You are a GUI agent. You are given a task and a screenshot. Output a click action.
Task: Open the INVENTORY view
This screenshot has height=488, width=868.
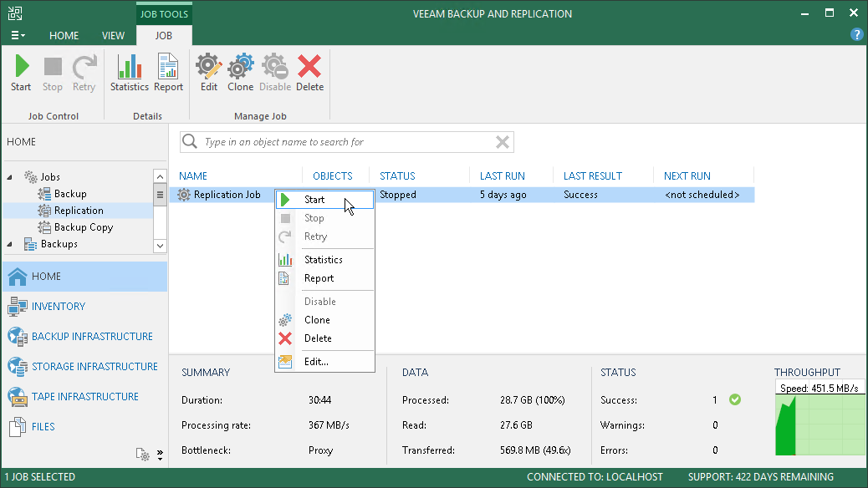coord(85,307)
